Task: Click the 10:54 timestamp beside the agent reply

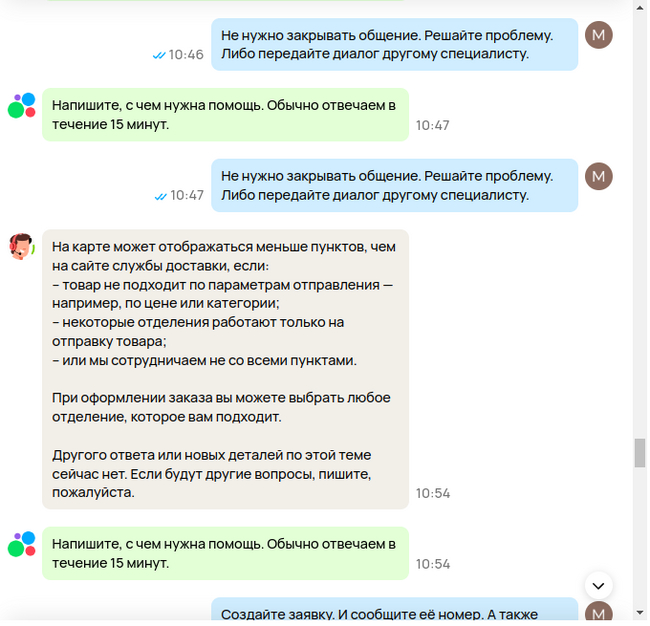Action: [x=435, y=495]
